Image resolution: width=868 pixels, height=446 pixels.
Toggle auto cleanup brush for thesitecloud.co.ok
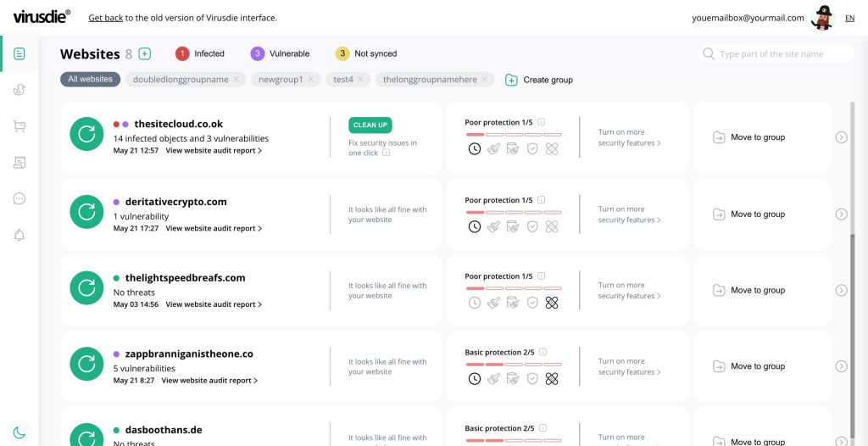pyautogui.click(x=494, y=148)
